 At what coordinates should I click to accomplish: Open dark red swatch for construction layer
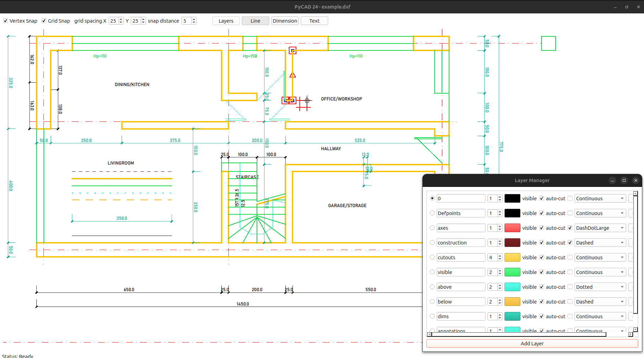(x=512, y=242)
